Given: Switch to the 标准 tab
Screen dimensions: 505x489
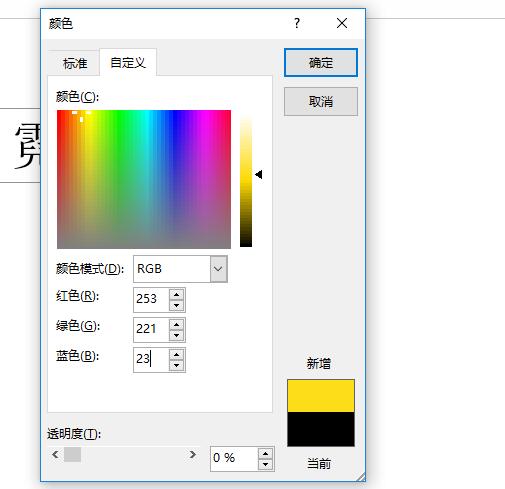Looking at the screenshot, I should pyautogui.click(x=75, y=63).
